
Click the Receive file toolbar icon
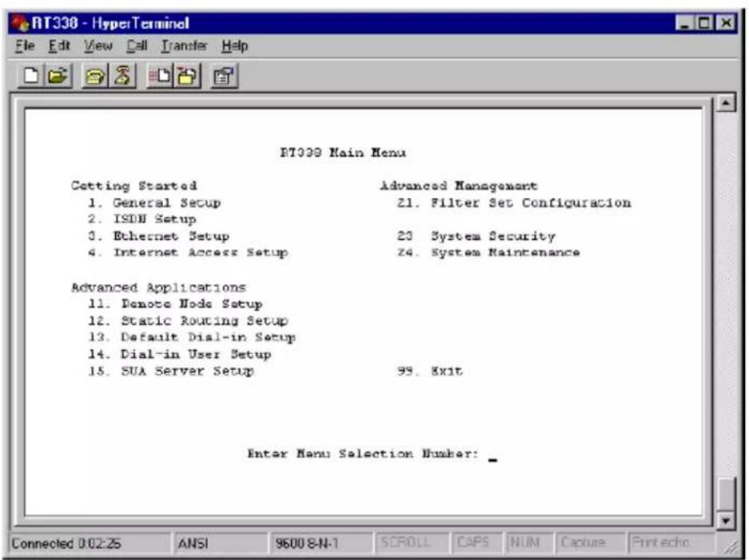point(187,76)
